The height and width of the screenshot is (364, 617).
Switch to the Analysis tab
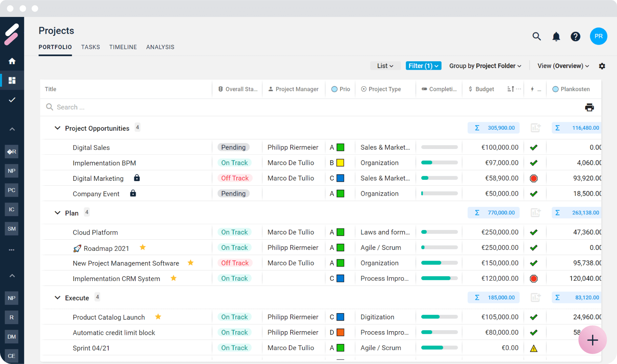(x=160, y=47)
